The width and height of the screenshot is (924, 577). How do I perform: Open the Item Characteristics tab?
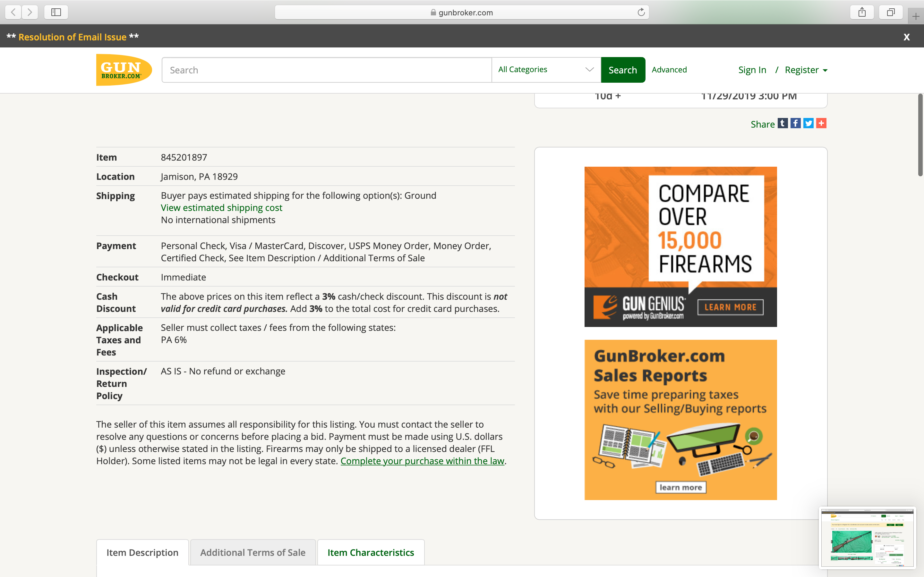coord(370,552)
